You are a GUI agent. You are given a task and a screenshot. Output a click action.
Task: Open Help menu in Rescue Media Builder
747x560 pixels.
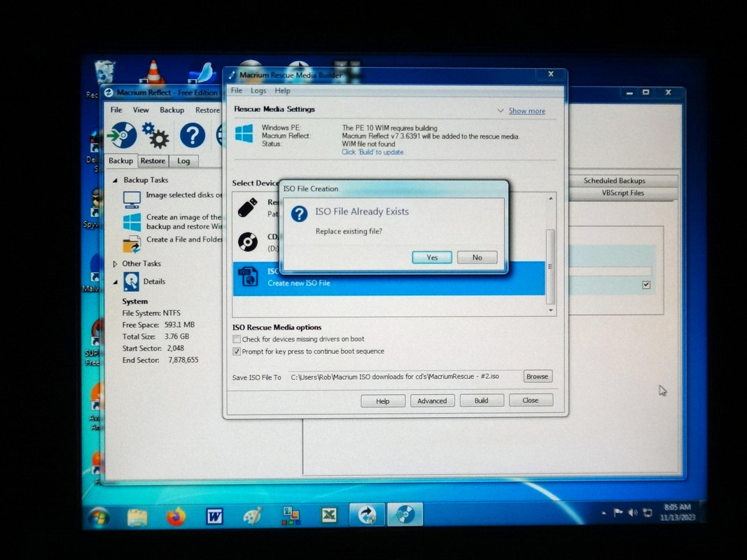pyautogui.click(x=282, y=90)
